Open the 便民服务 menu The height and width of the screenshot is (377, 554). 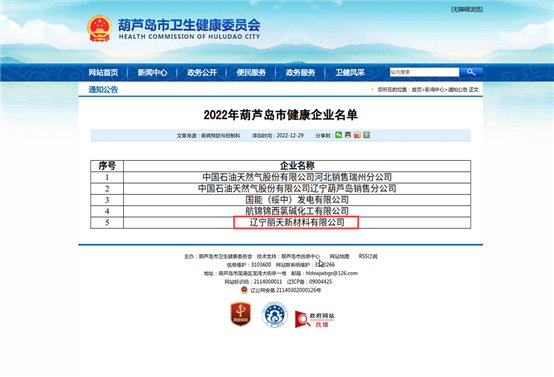tap(251, 72)
